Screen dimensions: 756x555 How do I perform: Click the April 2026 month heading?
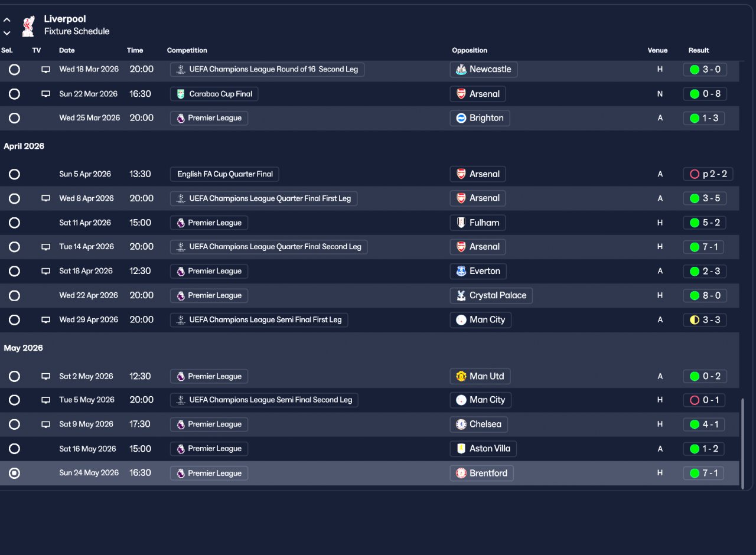[24, 146]
